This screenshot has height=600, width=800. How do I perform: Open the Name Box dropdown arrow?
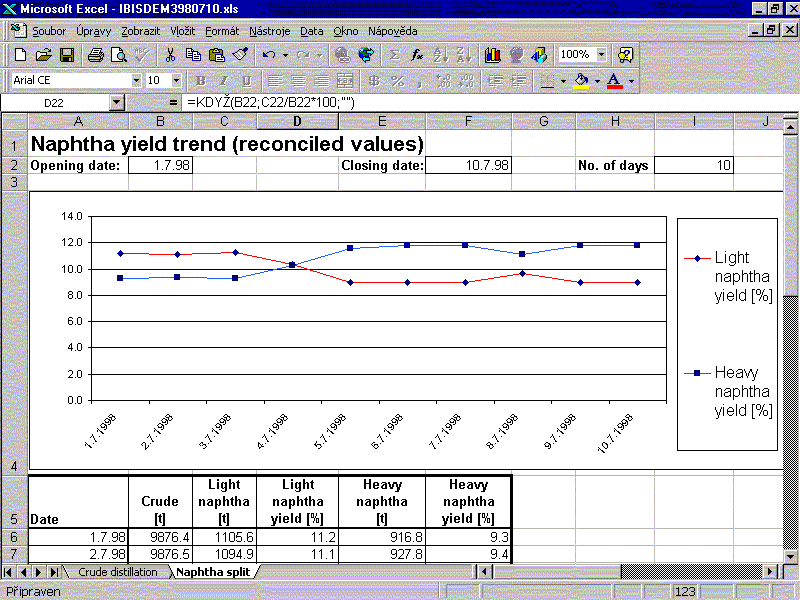pyautogui.click(x=117, y=102)
